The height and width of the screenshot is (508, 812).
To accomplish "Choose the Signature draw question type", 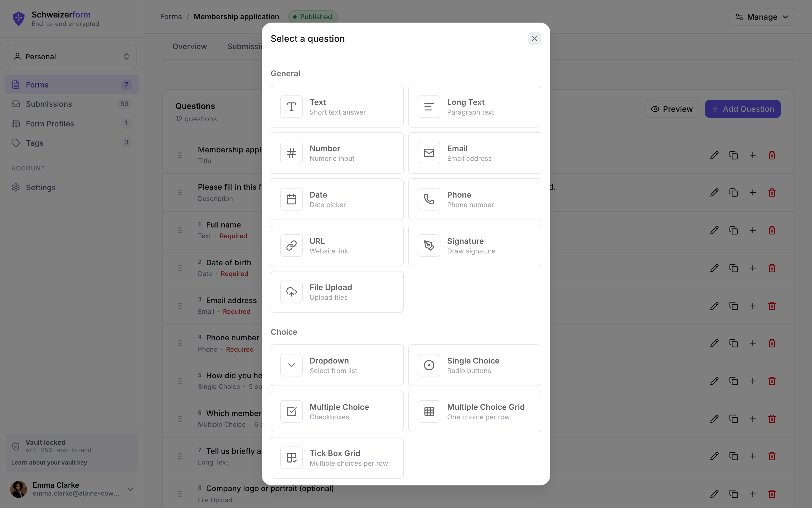I will pos(475,246).
